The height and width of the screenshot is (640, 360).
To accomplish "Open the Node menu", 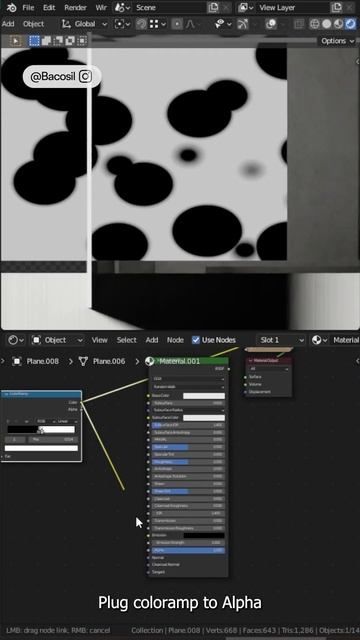I will (175, 340).
